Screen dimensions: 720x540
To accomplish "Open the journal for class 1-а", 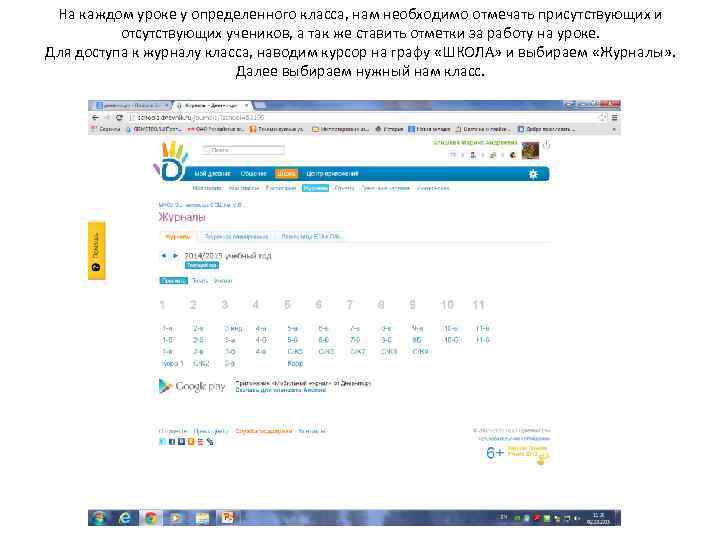I will point(168,328).
